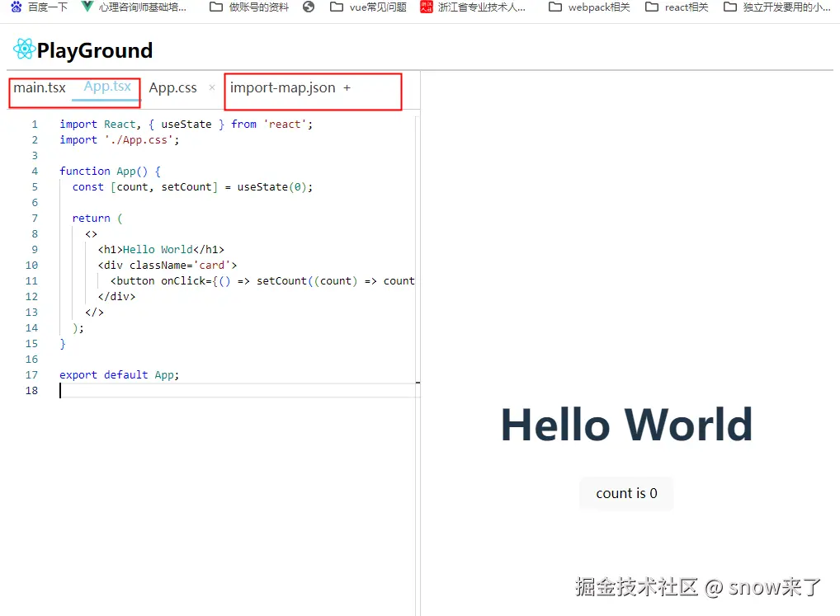Click the React logo next to PlayGround
840x616 pixels.
(24, 49)
